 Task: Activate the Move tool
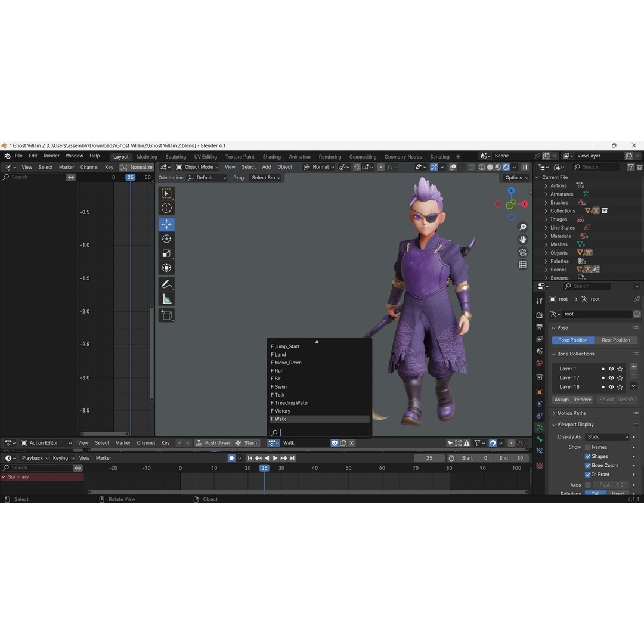coord(166,224)
